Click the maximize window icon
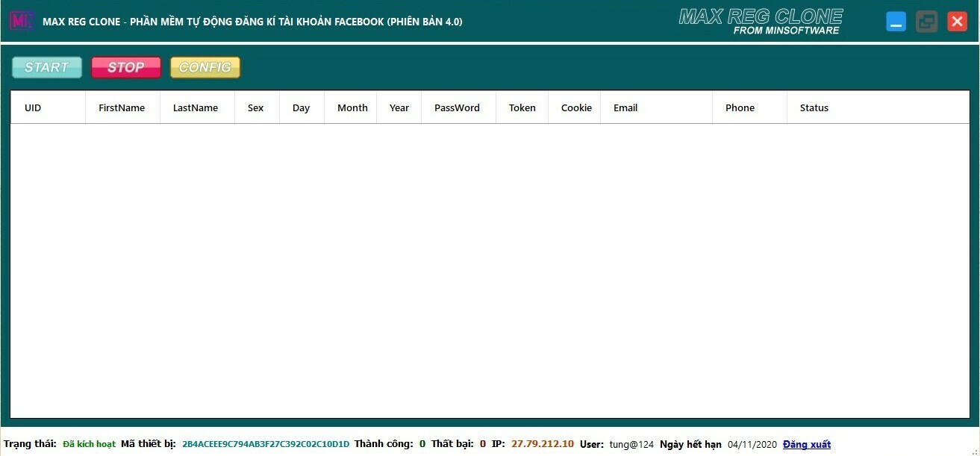Viewport: 980px width, 456px height. tap(926, 22)
